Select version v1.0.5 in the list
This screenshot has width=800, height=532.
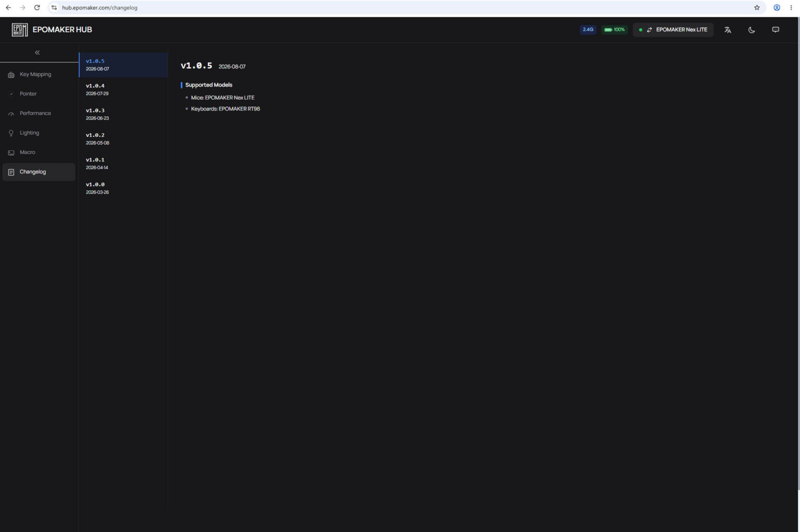pos(123,65)
